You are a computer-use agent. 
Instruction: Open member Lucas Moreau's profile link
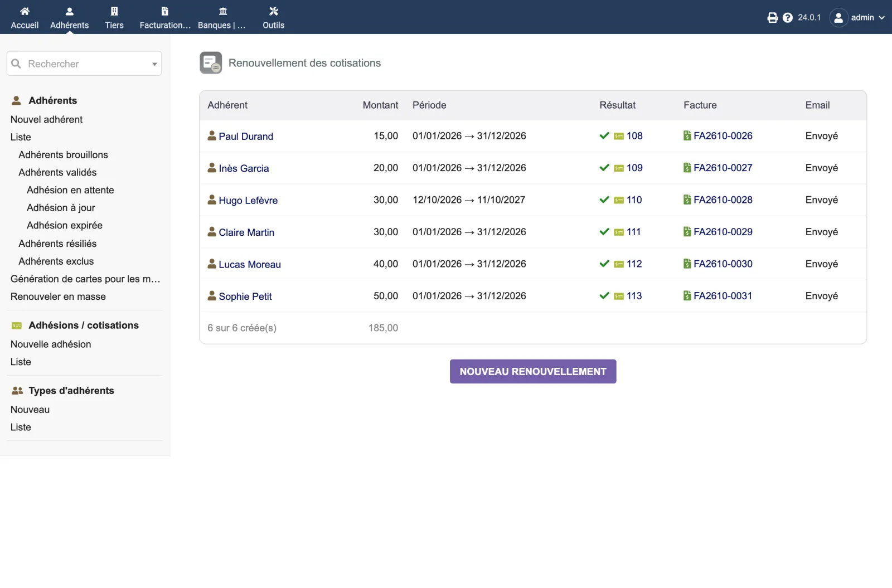click(x=250, y=264)
